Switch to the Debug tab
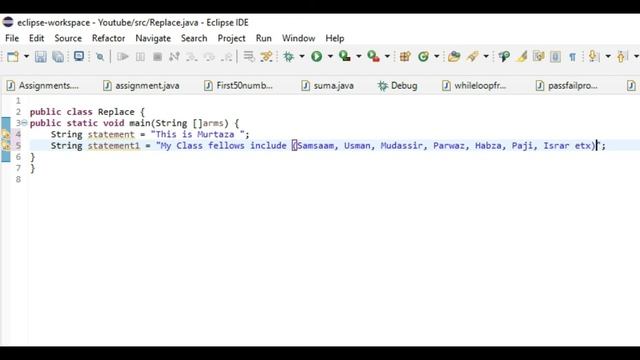This screenshot has height=360, width=640. pyautogui.click(x=398, y=86)
